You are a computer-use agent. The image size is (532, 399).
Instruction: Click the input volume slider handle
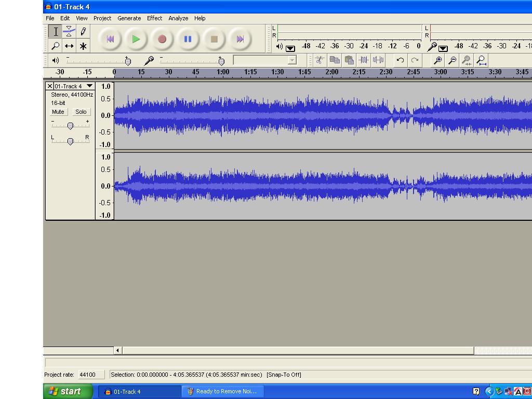pyautogui.click(x=221, y=61)
